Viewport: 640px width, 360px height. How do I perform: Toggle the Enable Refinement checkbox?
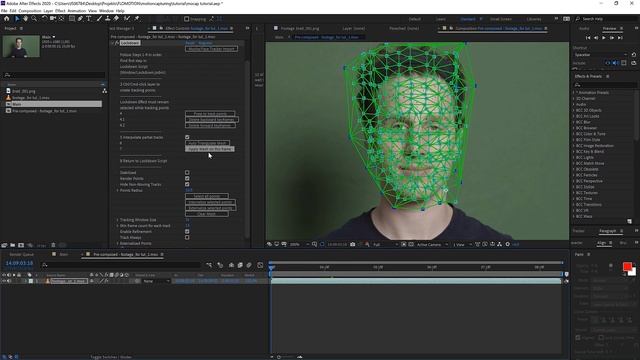pyautogui.click(x=187, y=231)
